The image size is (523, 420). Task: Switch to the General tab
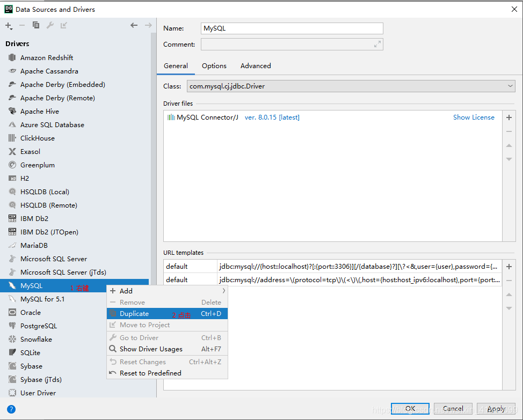176,65
